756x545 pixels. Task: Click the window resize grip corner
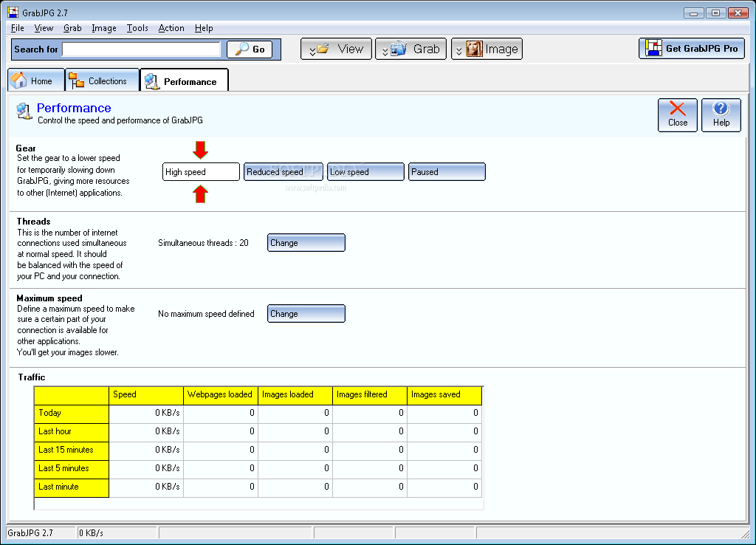click(746, 533)
